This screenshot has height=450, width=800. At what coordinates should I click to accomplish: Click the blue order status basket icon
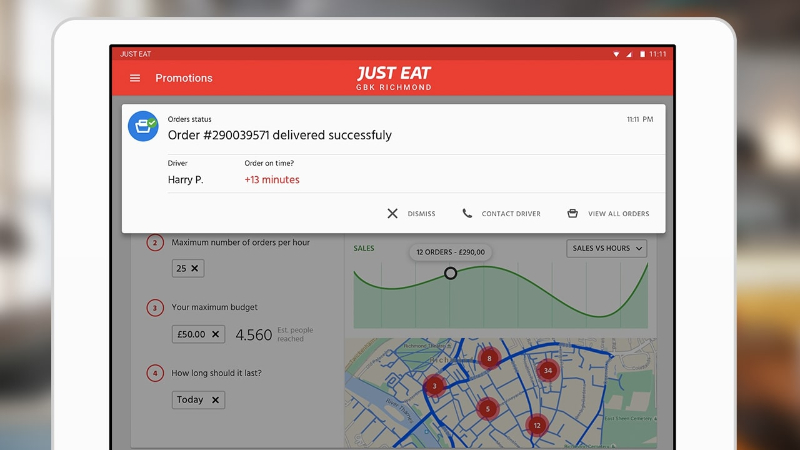coord(143,126)
